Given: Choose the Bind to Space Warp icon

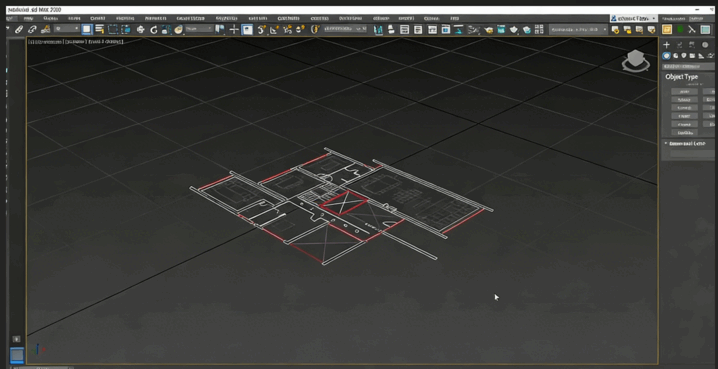Looking at the screenshot, I should pyautogui.click(x=45, y=30).
